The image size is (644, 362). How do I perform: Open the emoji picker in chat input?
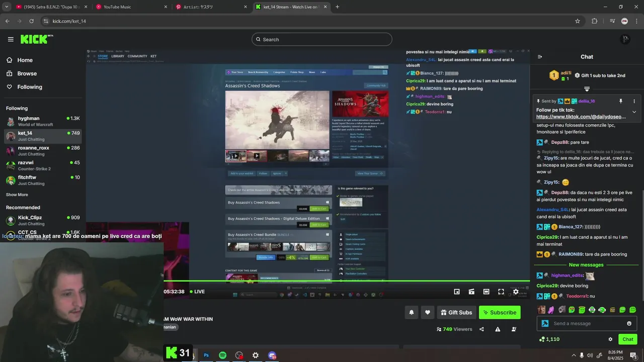pos(629,323)
